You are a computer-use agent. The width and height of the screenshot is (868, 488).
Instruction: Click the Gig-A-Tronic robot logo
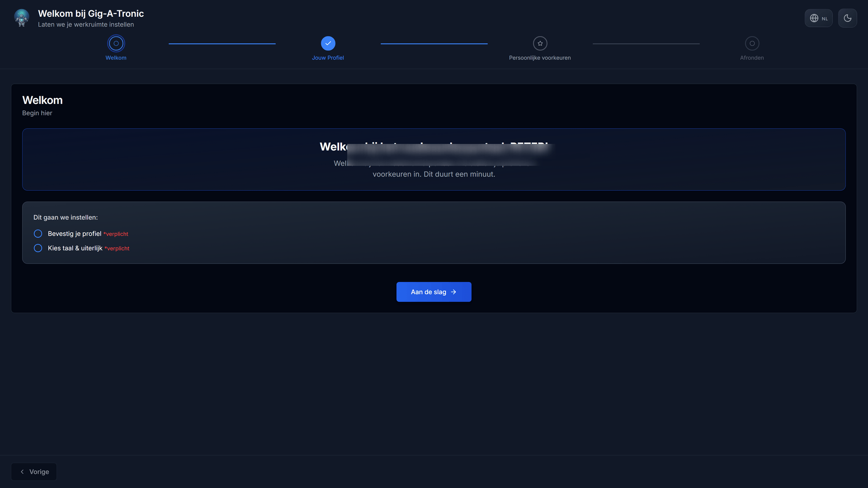click(22, 18)
